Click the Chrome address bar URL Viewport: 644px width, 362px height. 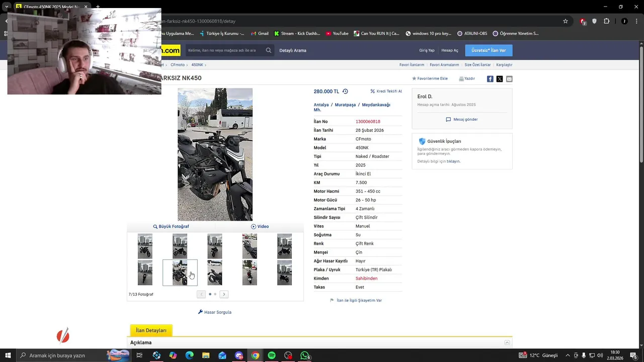click(198, 21)
